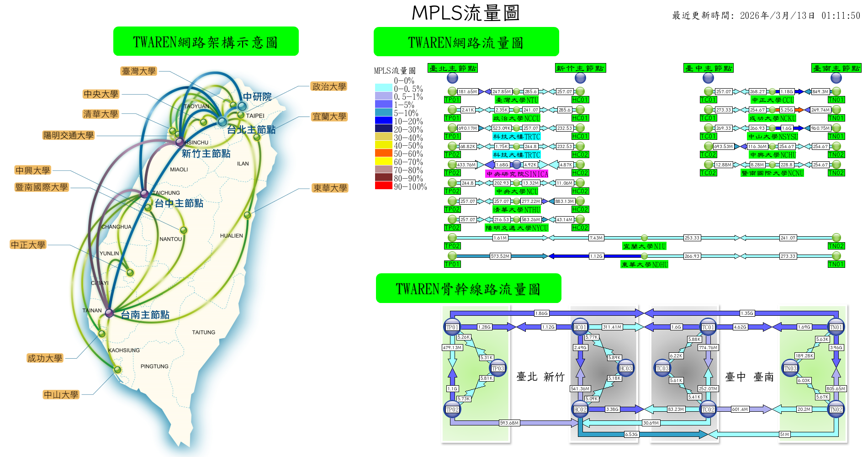Viewport: 868px width, 457px height.
Task: Click the 中研院 node on the Taiwan map
Action: [x=242, y=106]
